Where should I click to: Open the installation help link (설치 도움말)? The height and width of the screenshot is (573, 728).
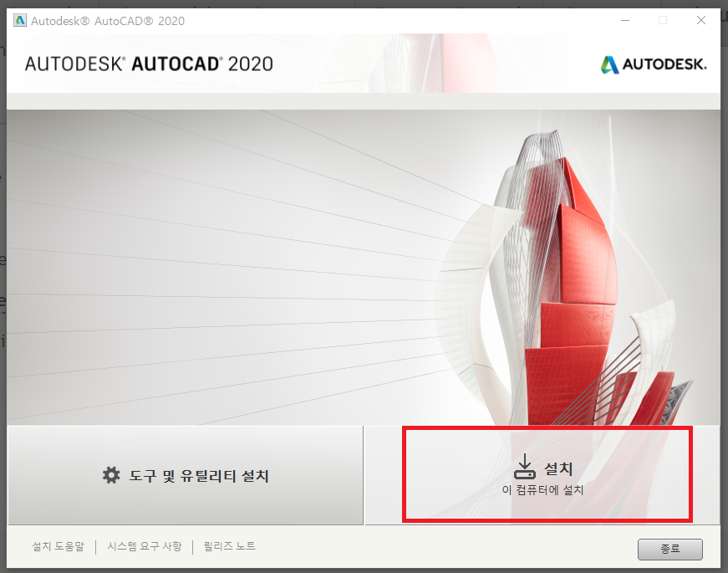click(x=58, y=546)
